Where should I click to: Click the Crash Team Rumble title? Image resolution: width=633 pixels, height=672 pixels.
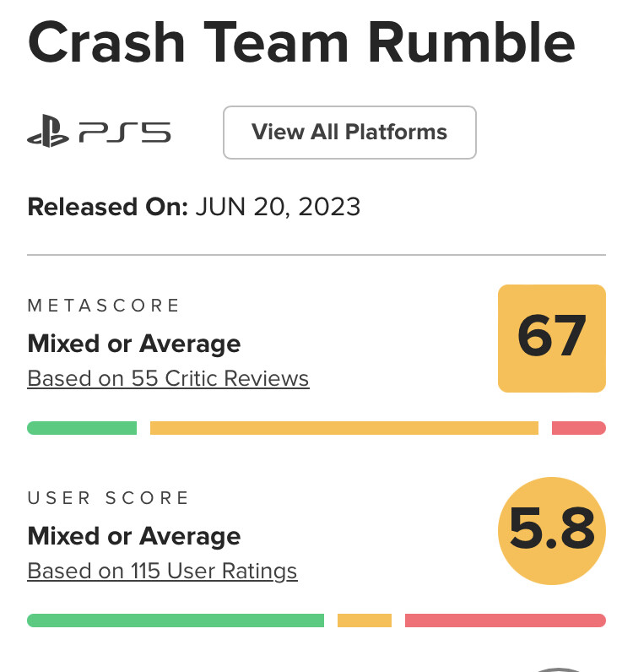tap(301, 42)
